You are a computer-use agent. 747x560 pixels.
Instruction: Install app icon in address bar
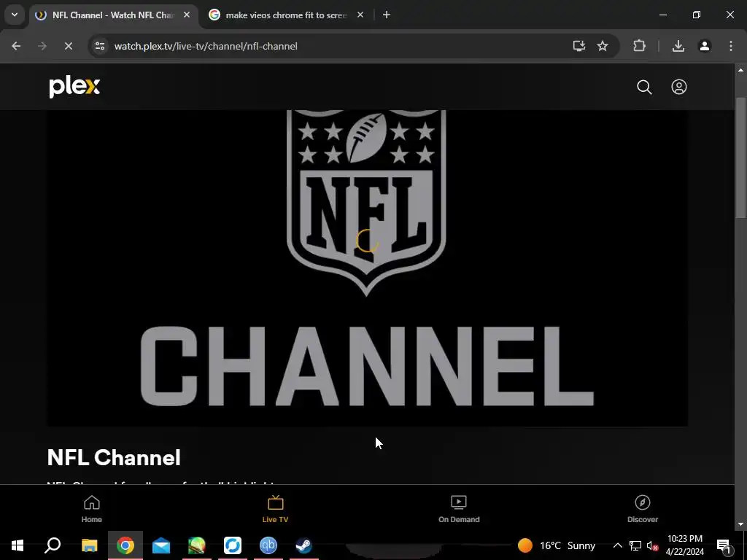578,46
